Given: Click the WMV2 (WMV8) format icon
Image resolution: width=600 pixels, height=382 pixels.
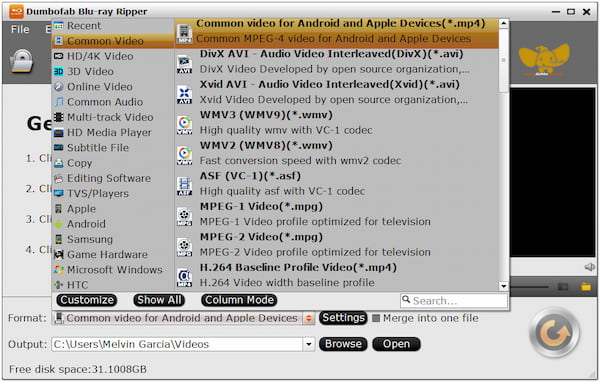Looking at the screenshot, I should (x=184, y=156).
